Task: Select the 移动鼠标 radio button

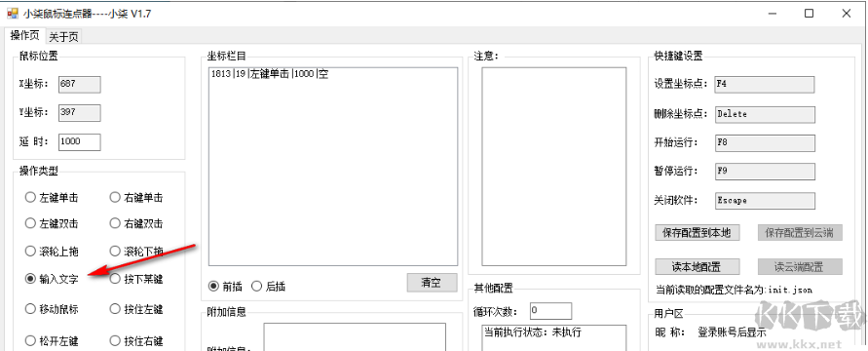Action: pyautogui.click(x=52, y=309)
